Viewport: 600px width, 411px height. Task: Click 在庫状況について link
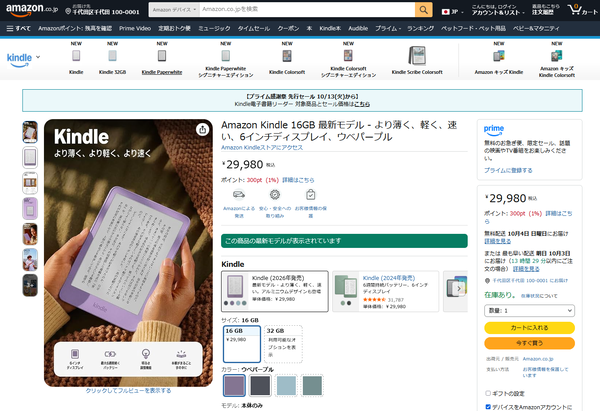pyautogui.click(x=539, y=296)
